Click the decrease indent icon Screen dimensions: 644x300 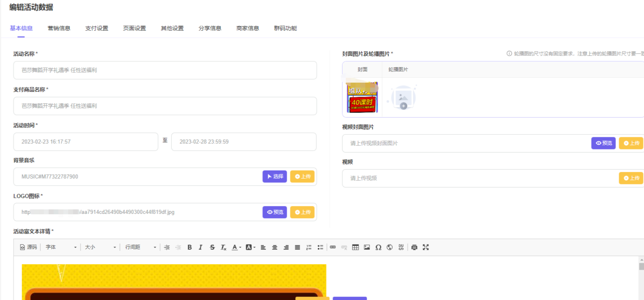178,247
